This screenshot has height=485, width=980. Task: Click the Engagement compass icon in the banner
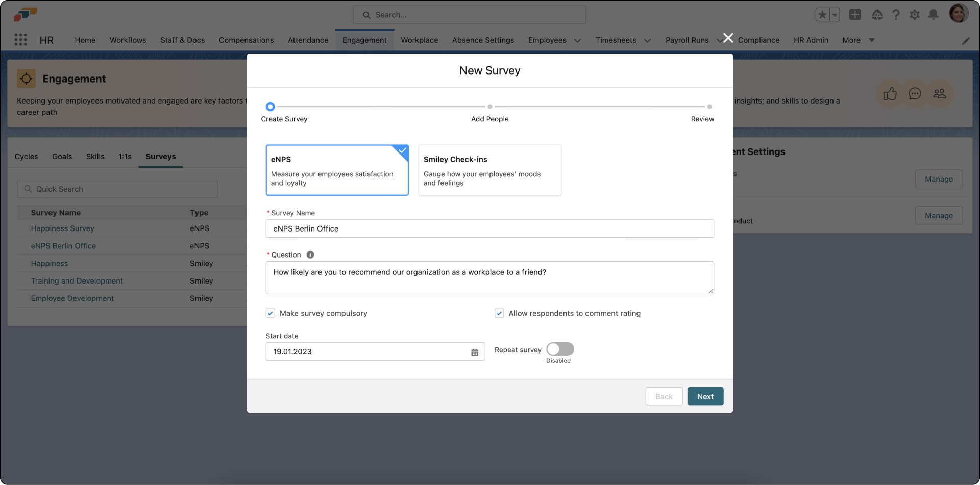point(26,79)
